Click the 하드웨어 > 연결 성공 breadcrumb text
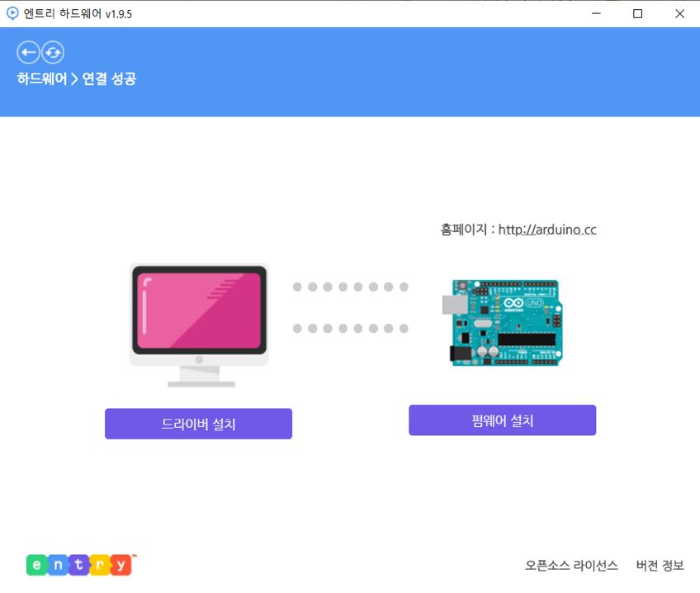The image size is (700, 593). coord(76,78)
